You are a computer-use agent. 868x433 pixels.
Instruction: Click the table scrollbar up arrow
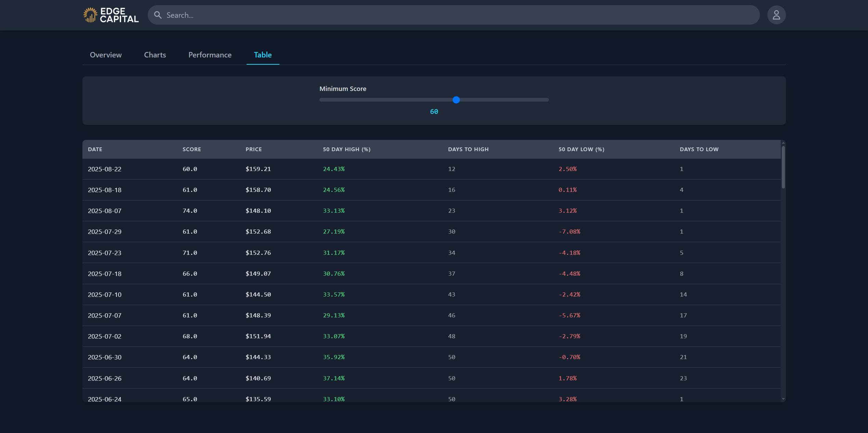[x=783, y=143]
